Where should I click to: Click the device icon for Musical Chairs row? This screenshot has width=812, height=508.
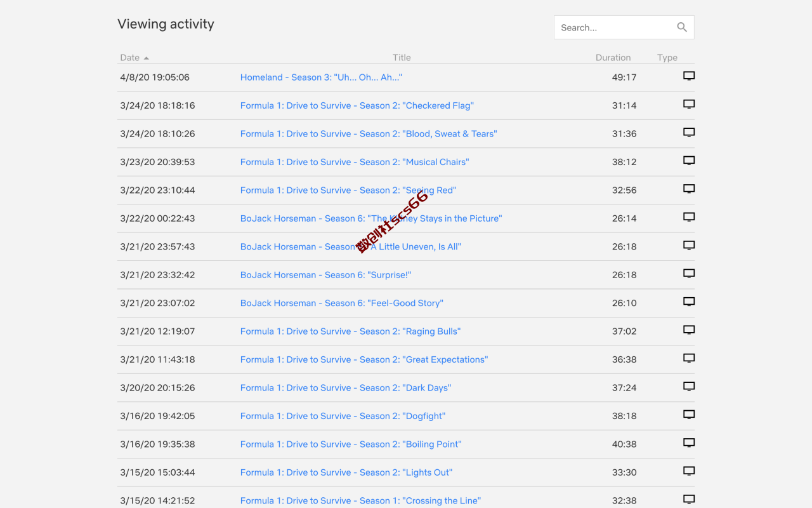pos(689,161)
